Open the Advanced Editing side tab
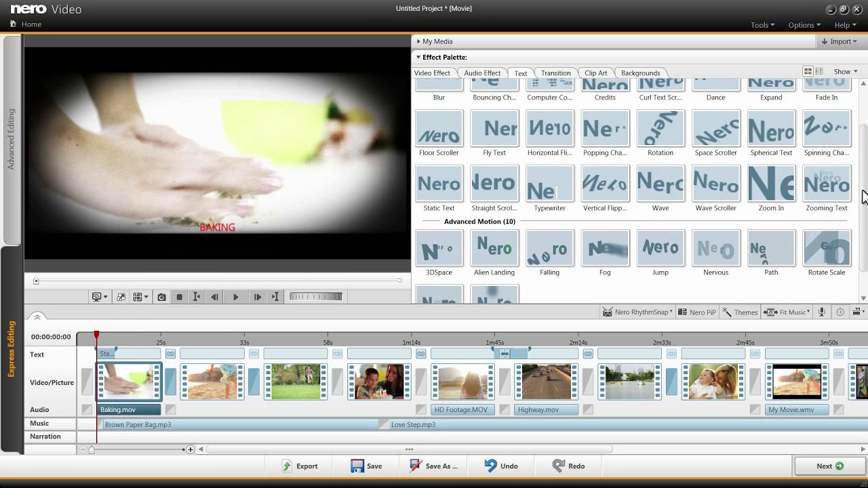 coord(11,139)
